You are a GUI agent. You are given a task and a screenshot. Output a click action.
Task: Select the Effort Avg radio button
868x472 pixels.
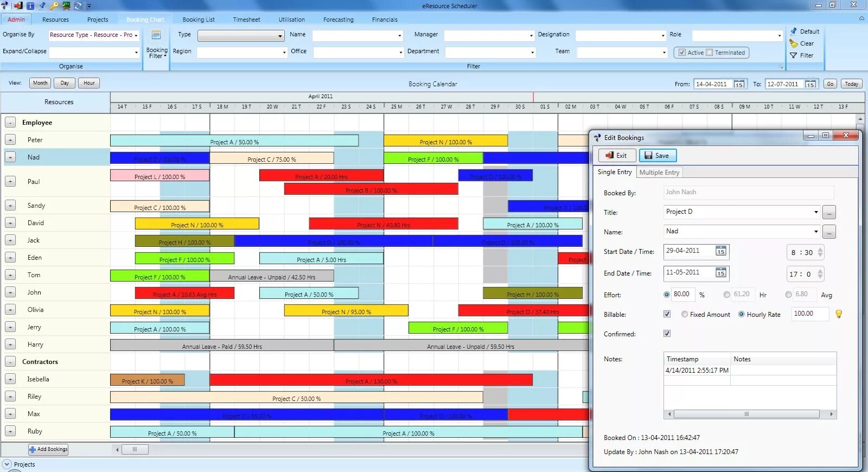[789, 295]
